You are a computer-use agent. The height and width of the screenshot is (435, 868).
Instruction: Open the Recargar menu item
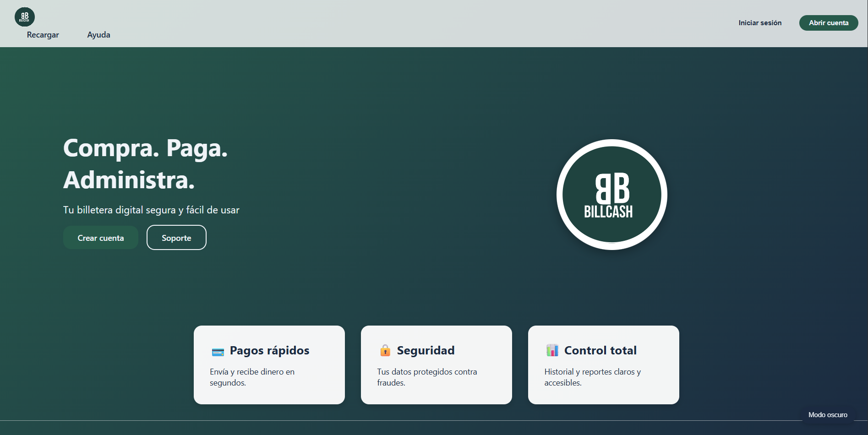(43, 35)
